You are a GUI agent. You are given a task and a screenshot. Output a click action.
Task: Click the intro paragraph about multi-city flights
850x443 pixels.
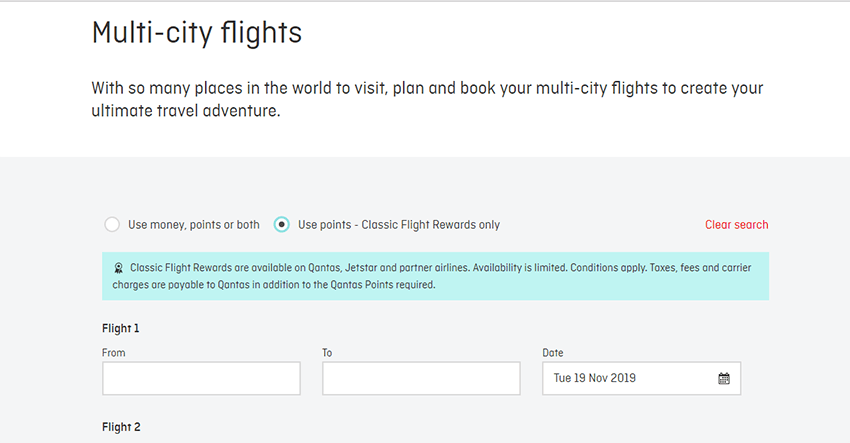427,100
